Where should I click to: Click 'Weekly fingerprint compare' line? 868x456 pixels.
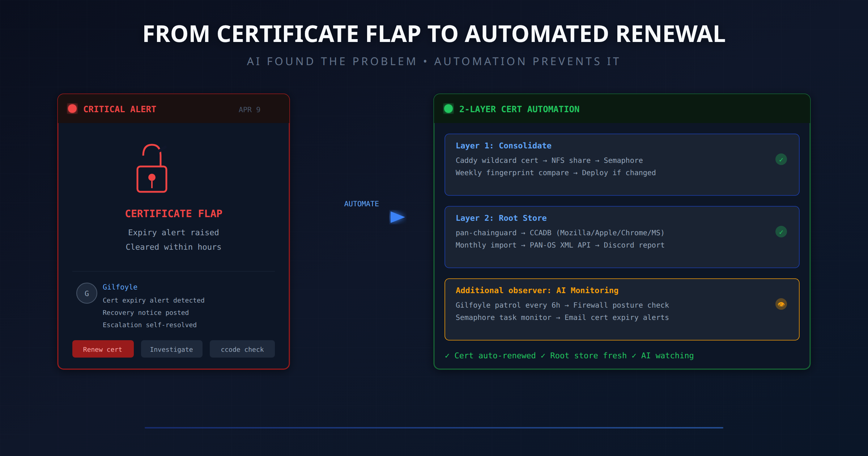[556, 173]
